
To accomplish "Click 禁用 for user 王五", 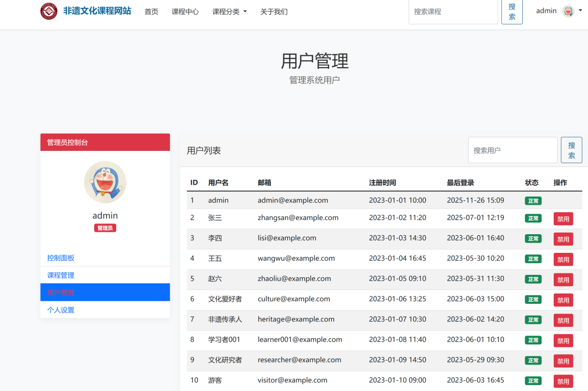I will point(563,260).
